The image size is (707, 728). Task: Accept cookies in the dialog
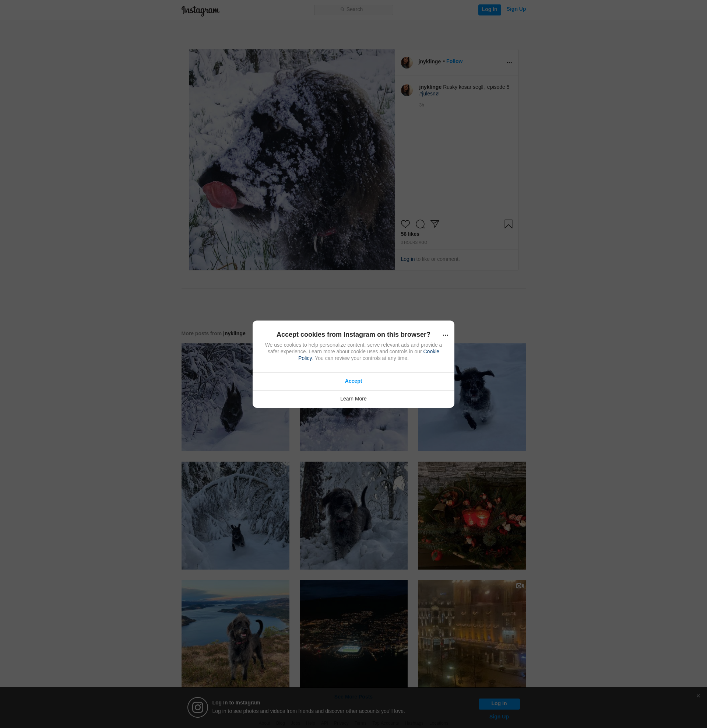tap(353, 381)
